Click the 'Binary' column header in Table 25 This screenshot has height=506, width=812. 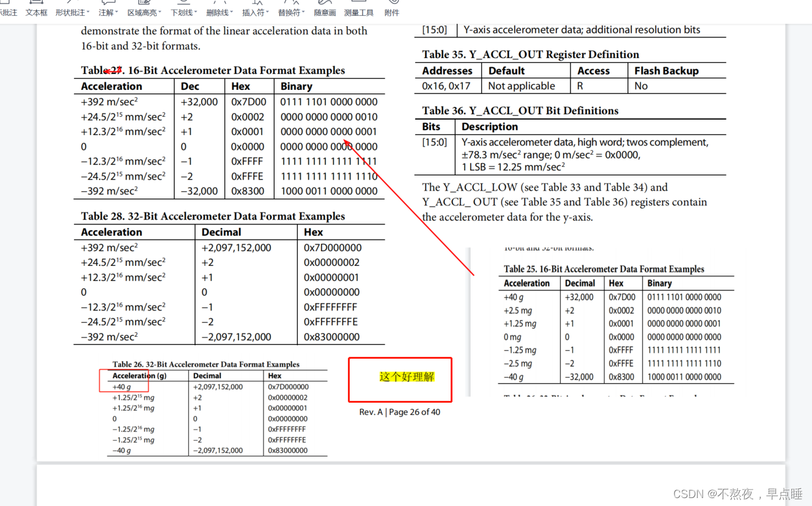tap(659, 283)
